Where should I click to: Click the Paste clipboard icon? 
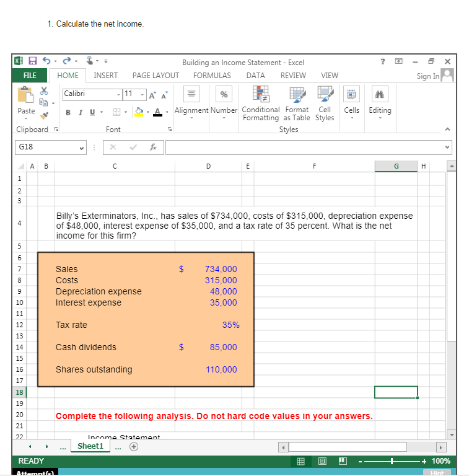pos(26,95)
